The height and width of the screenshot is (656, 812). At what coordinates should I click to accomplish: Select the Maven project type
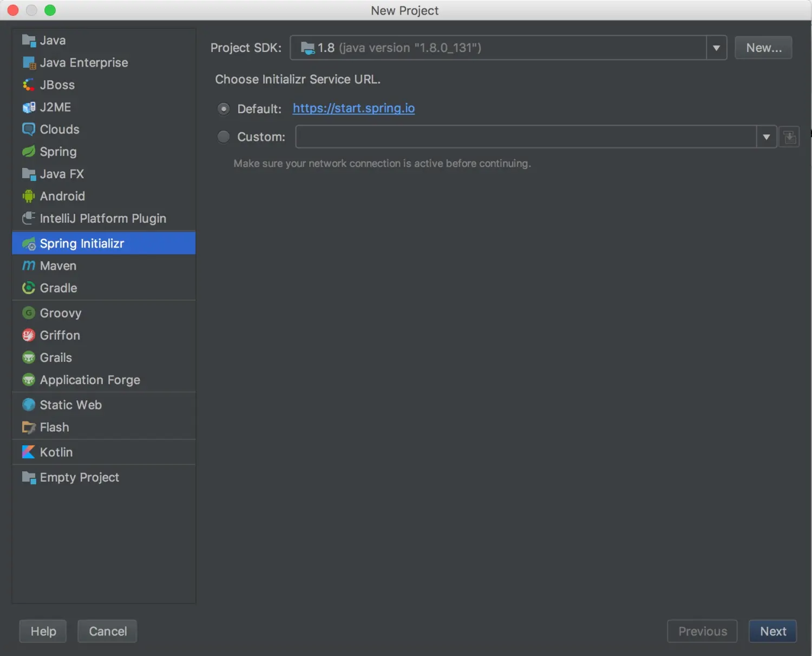point(57,265)
